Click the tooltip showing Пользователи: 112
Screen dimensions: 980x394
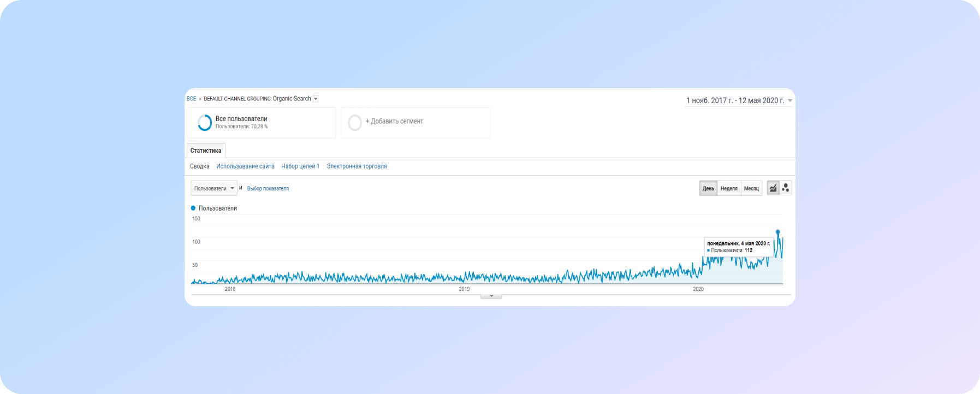point(739,247)
